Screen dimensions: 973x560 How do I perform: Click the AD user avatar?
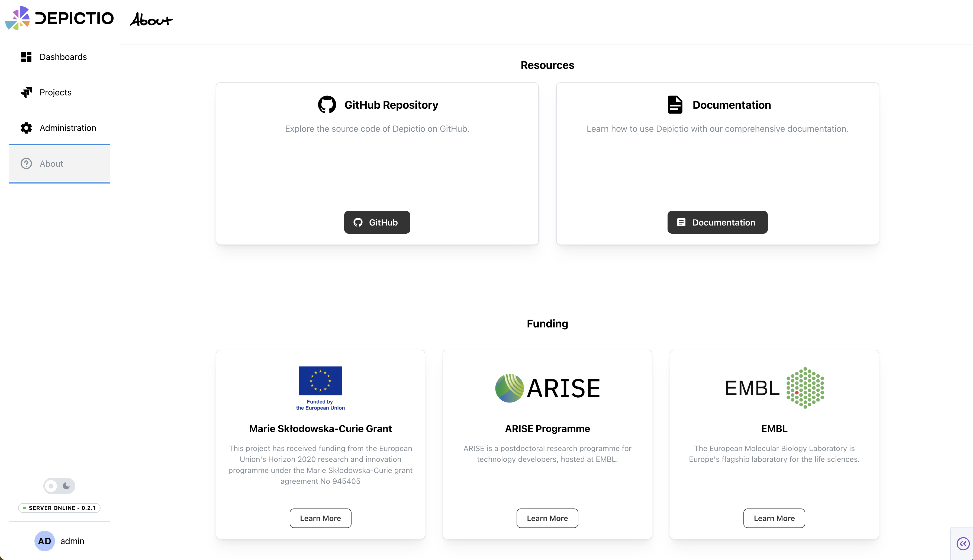[x=45, y=541]
